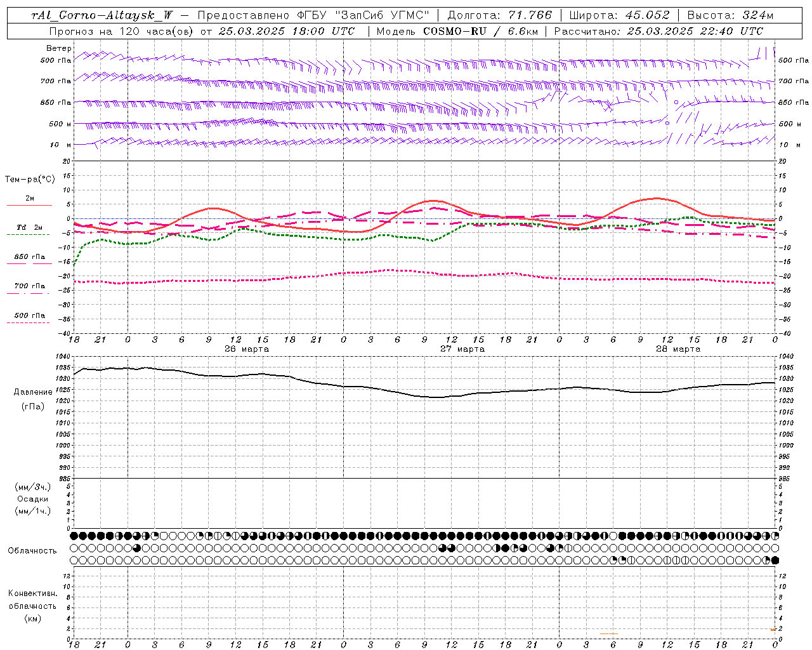Screen dimensions: 812x650
Task: Click the solid red line sample under 2м
Action: (29, 206)
